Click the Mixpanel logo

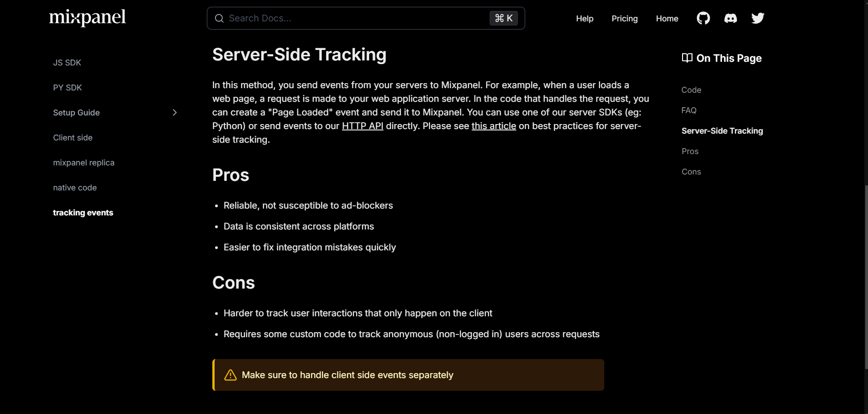87,18
